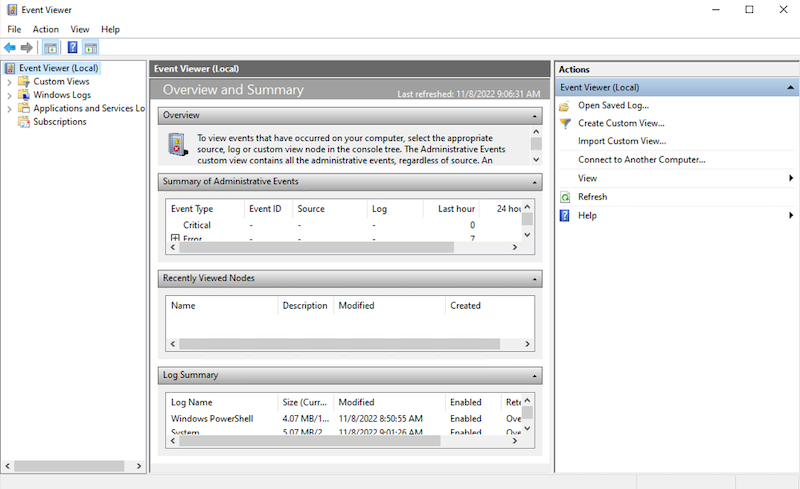800x489 pixels.
Task: Open the View submenu arrow in Actions
Action: tap(791, 178)
